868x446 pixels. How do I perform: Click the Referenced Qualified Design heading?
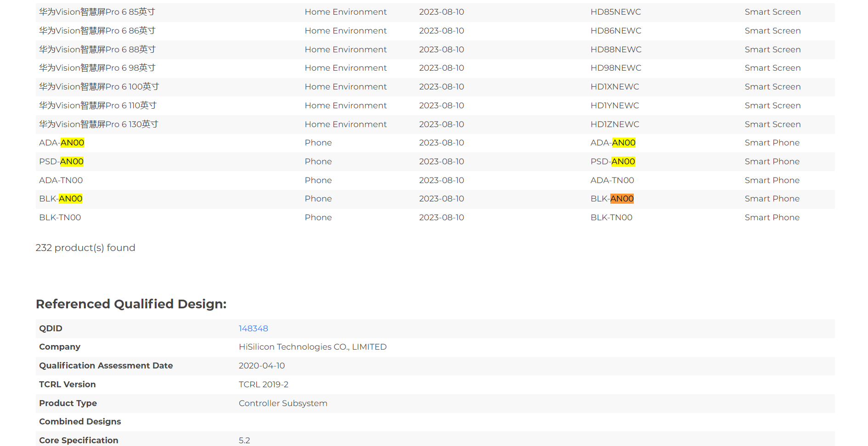[x=131, y=304]
